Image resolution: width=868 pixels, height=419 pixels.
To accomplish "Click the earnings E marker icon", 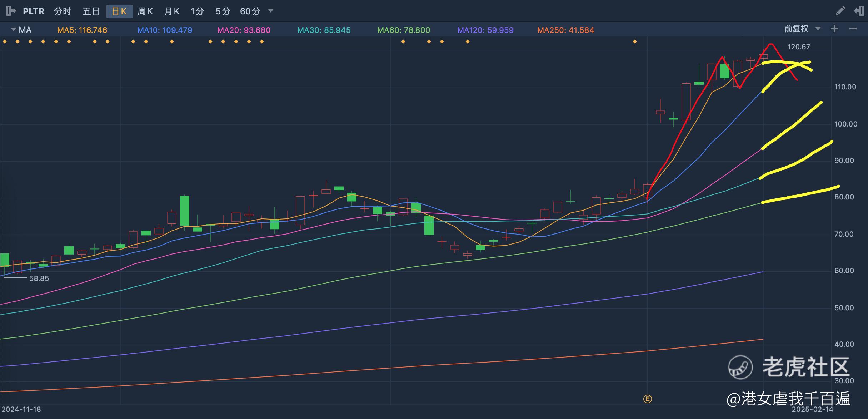I will pos(647,399).
